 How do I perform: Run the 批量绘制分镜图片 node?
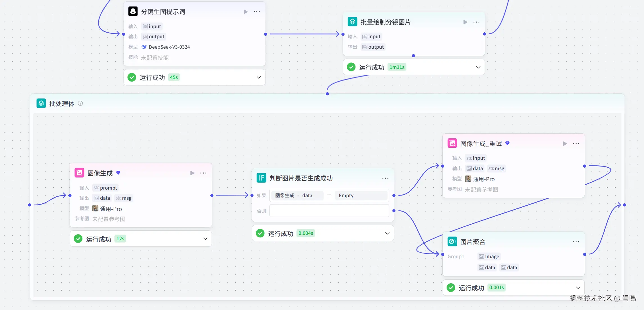pos(465,22)
